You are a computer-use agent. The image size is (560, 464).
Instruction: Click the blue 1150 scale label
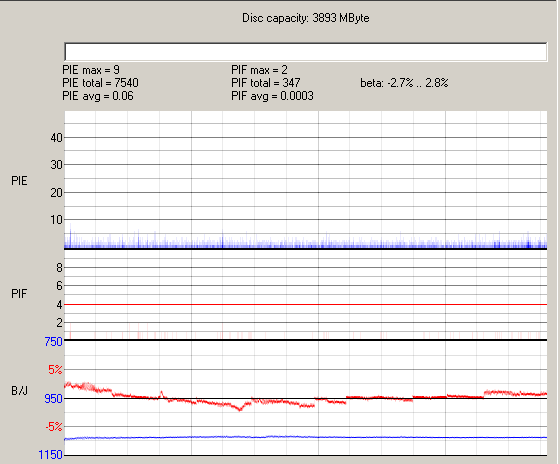pyautogui.click(x=50, y=455)
